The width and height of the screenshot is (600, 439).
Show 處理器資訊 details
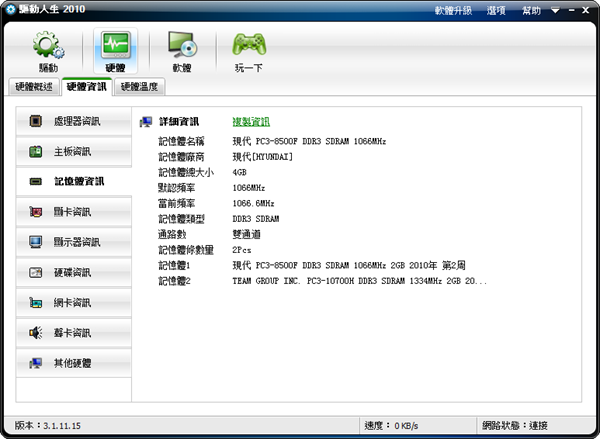point(74,121)
